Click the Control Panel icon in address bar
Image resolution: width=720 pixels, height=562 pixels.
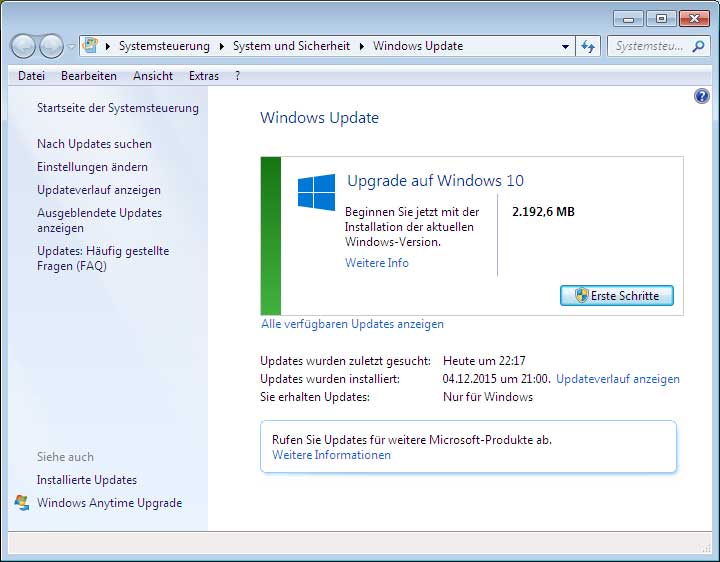[x=90, y=45]
